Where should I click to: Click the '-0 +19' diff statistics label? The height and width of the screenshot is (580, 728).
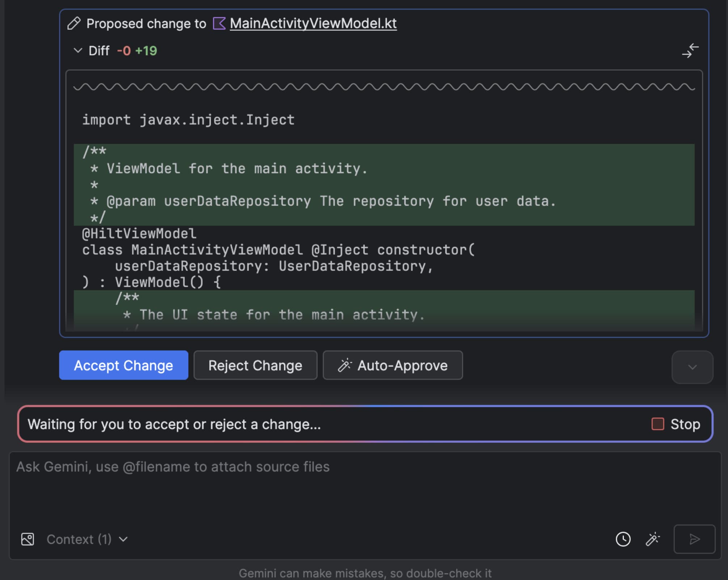pos(136,51)
